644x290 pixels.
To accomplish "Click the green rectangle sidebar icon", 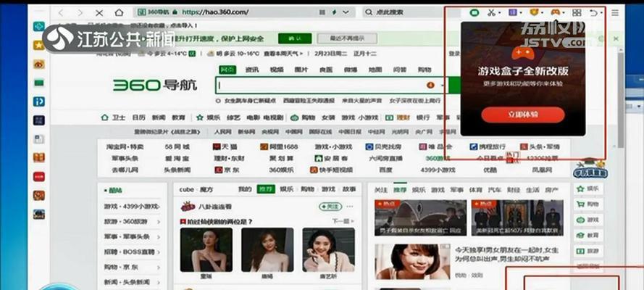I will click(39, 83).
